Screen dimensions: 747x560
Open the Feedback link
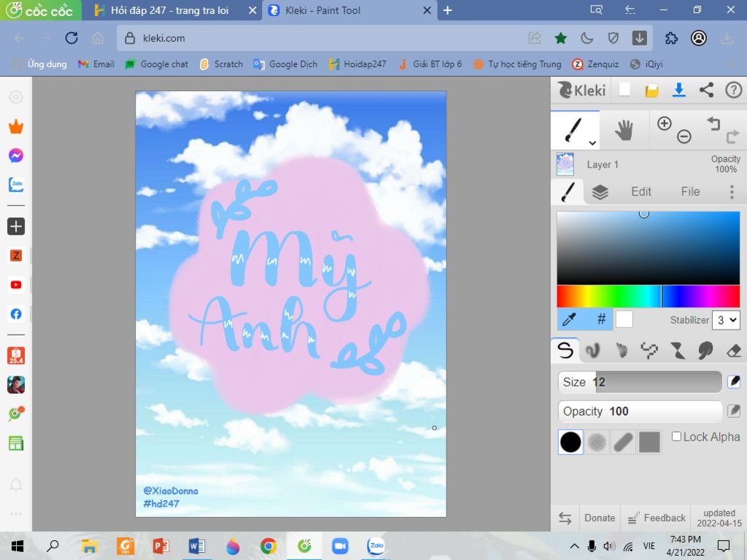click(657, 518)
